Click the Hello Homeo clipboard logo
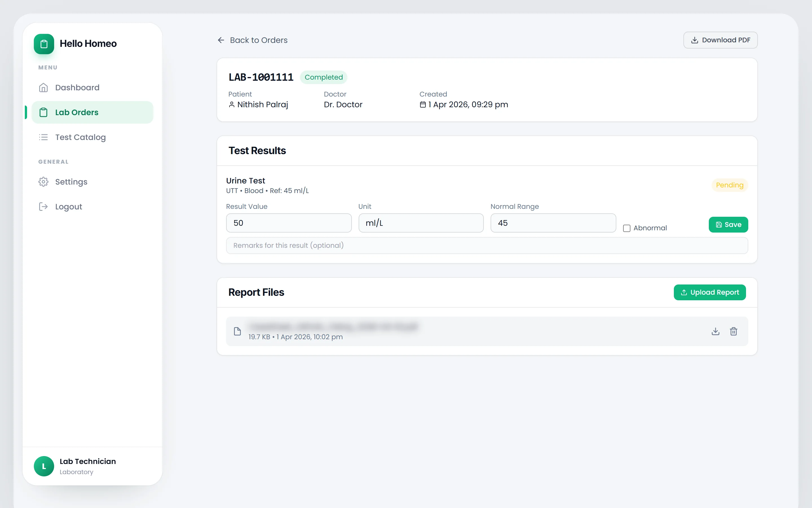This screenshot has height=508, width=812. 44,44
